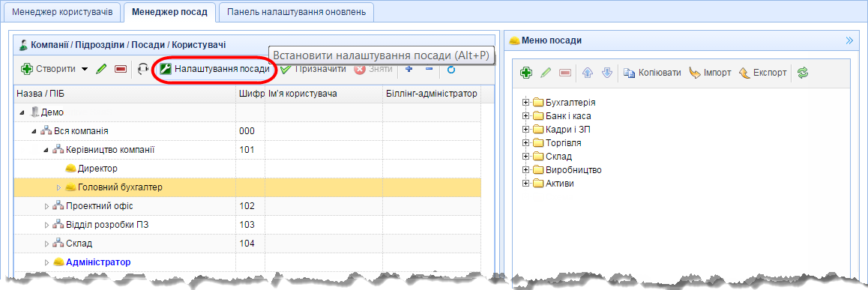Expand the Головний бухгалтер node
This screenshot has height=290, width=868.
pos(58,187)
